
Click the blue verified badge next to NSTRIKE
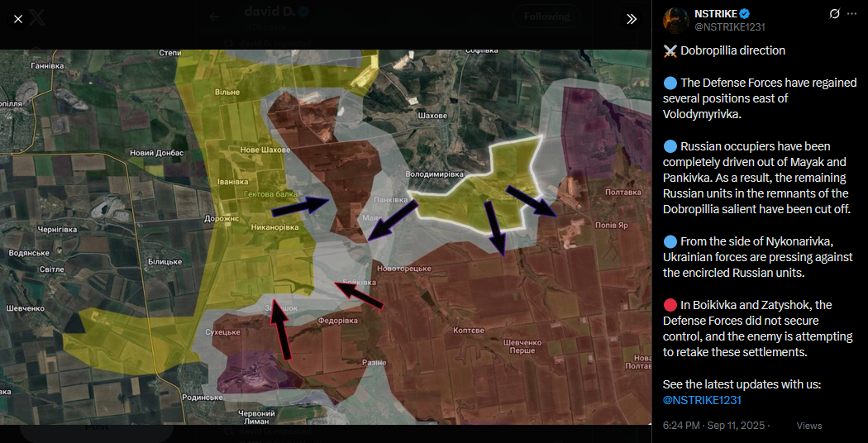tap(746, 14)
